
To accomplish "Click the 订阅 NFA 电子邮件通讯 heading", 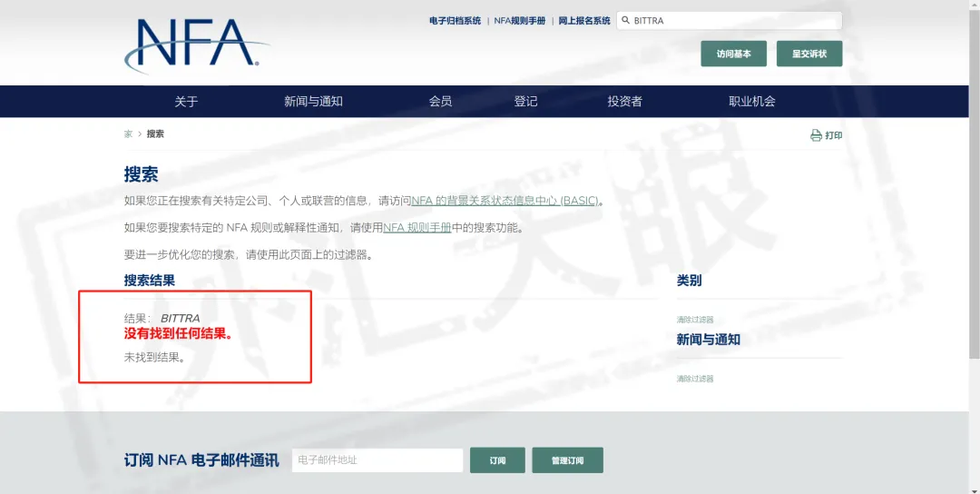I will pyautogui.click(x=201, y=461).
